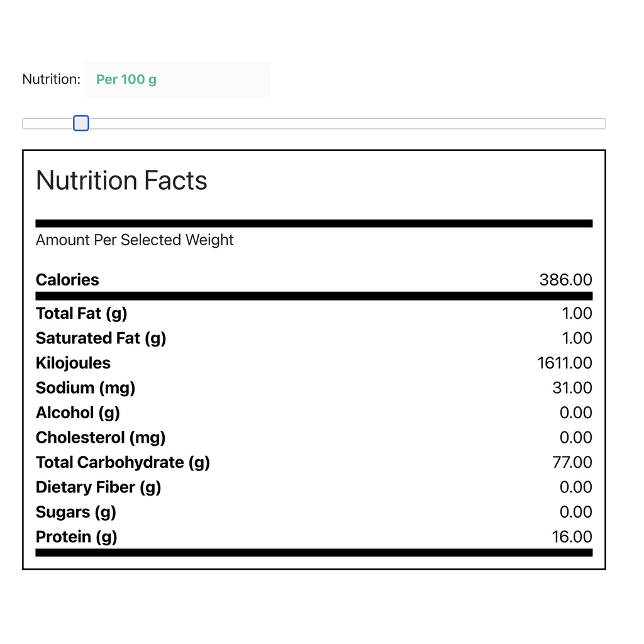Select the "Total Fat (g)" label

pos(81,313)
